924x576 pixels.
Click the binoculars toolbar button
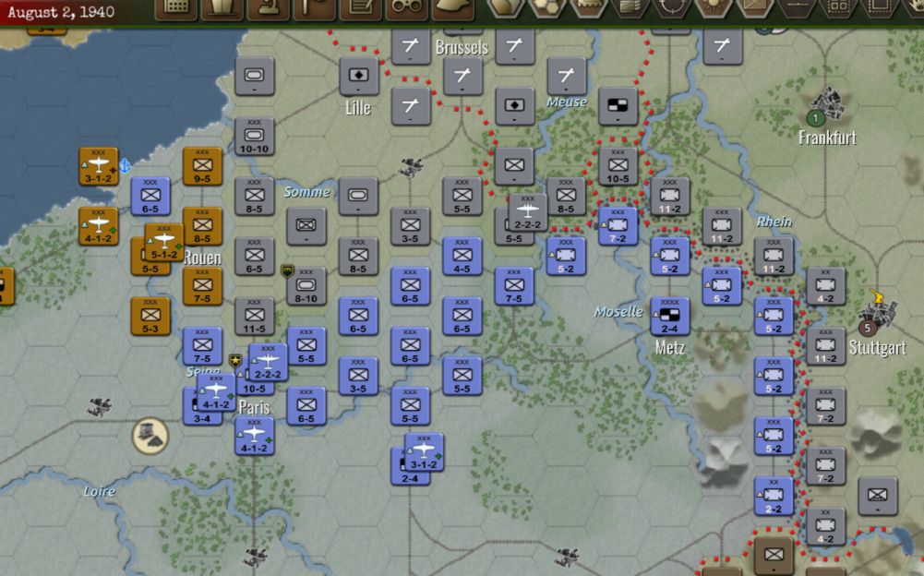click(x=406, y=9)
